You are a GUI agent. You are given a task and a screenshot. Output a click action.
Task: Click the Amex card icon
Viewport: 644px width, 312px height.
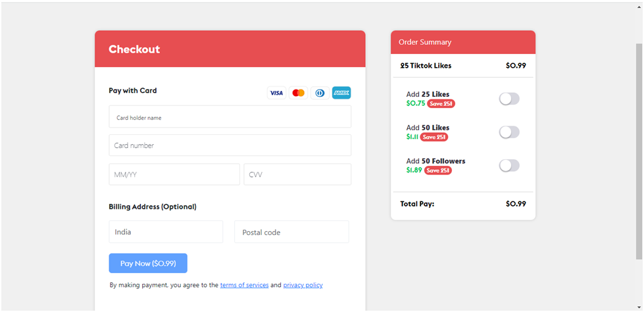tap(341, 93)
